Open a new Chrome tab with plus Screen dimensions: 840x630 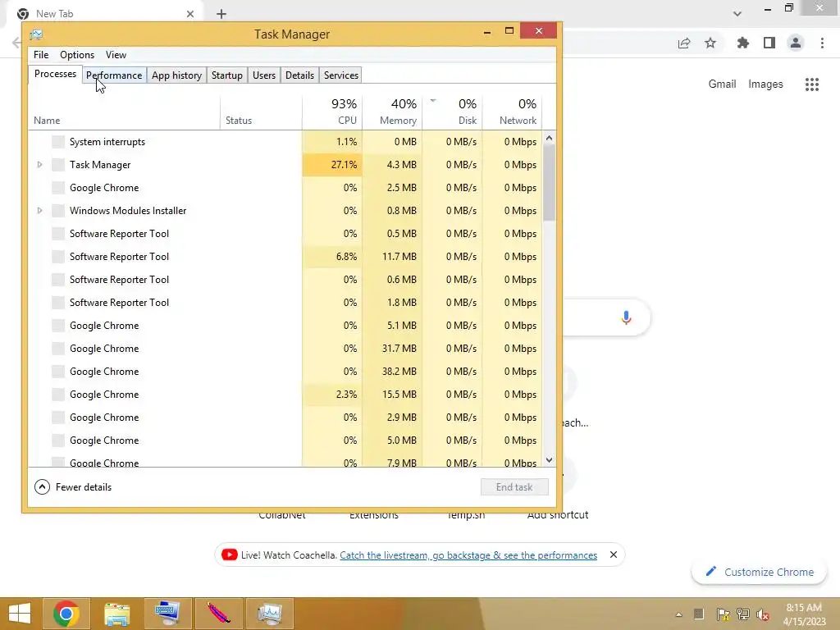coord(221,14)
